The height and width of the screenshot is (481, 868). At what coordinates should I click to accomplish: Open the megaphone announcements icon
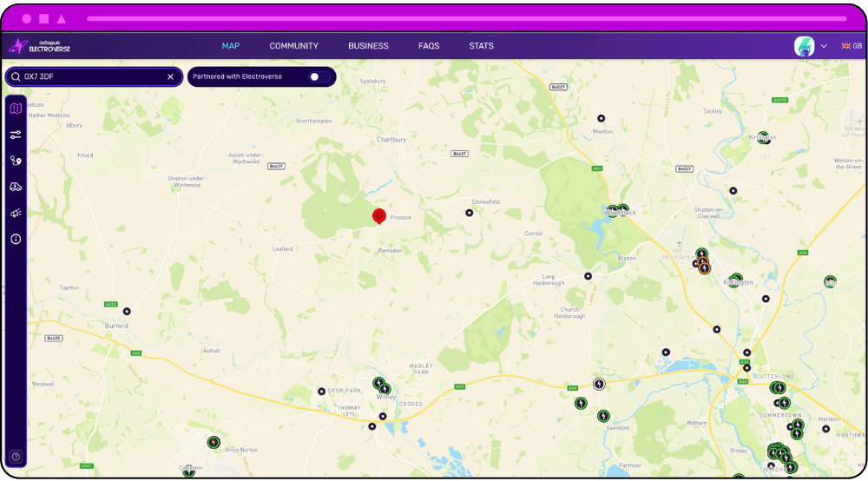(x=16, y=213)
